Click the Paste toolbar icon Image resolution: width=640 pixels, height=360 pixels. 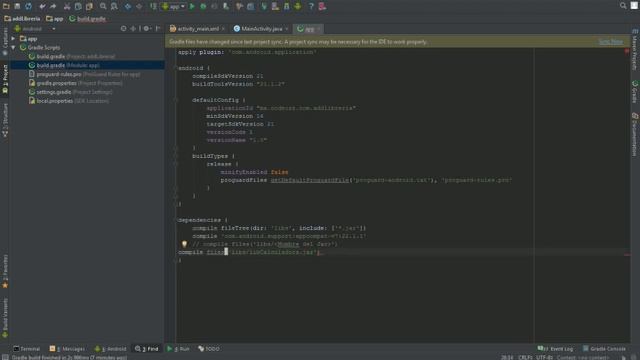coord(89,6)
